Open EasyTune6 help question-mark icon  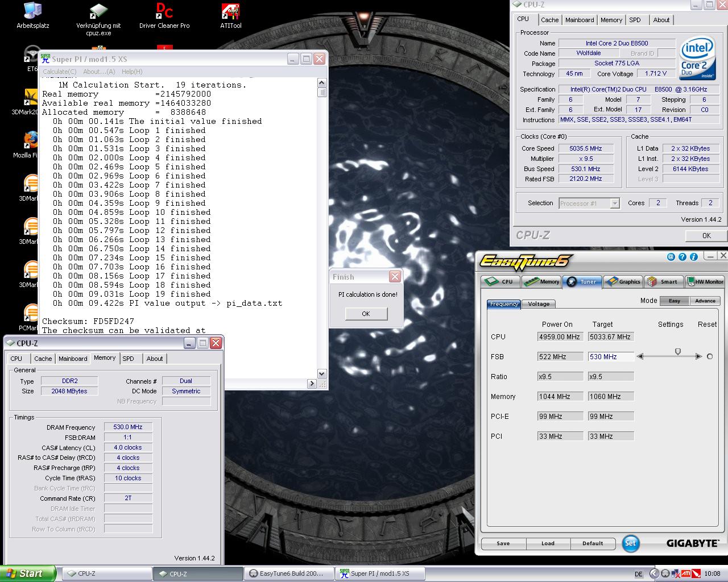point(682,257)
